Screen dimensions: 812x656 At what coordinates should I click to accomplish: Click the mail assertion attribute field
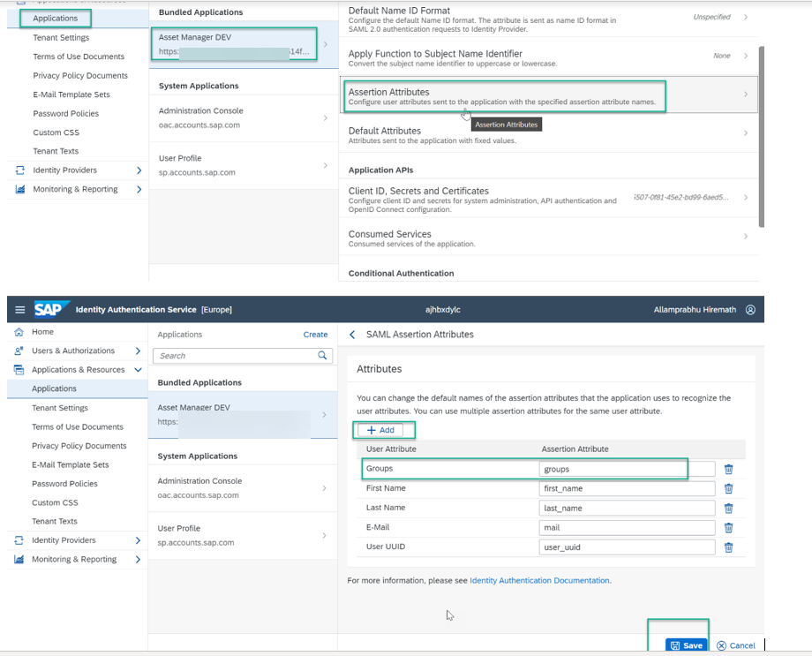[x=627, y=528]
